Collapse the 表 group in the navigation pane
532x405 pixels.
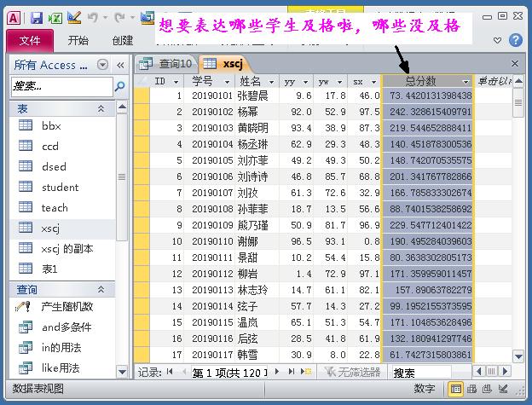coord(101,108)
